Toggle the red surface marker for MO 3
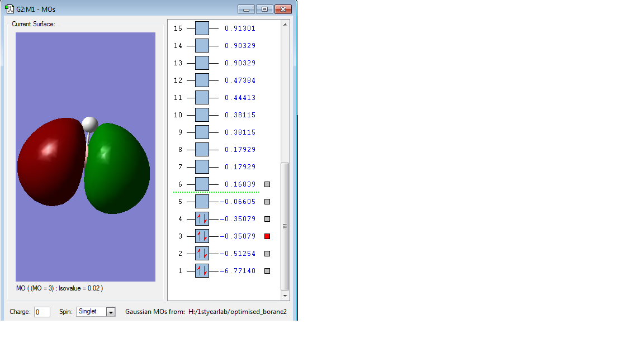The width and height of the screenshot is (644, 362). (267, 236)
